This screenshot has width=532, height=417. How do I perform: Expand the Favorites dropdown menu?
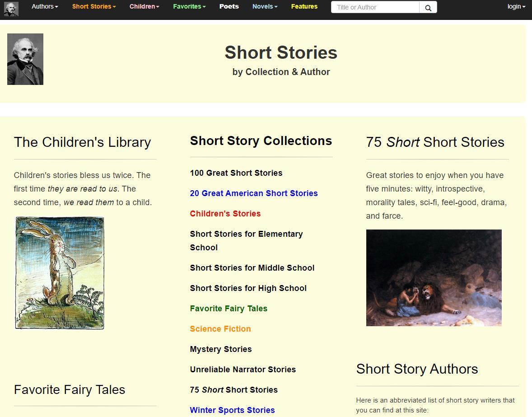[x=189, y=6]
